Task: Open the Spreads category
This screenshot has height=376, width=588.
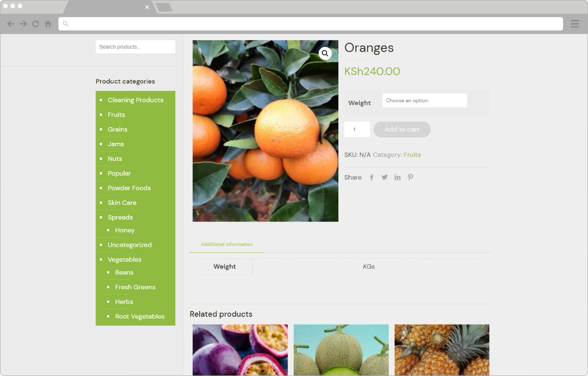Action: pyautogui.click(x=120, y=217)
